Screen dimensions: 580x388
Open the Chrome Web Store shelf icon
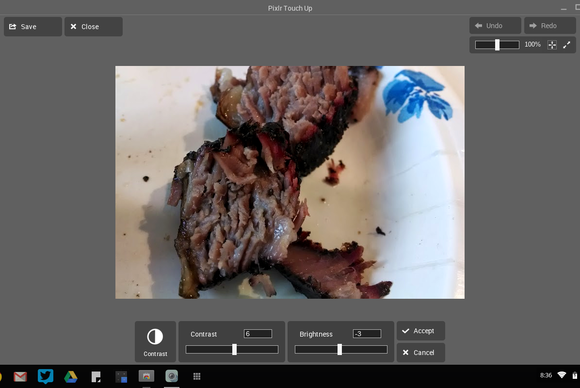tap(146, 376)
